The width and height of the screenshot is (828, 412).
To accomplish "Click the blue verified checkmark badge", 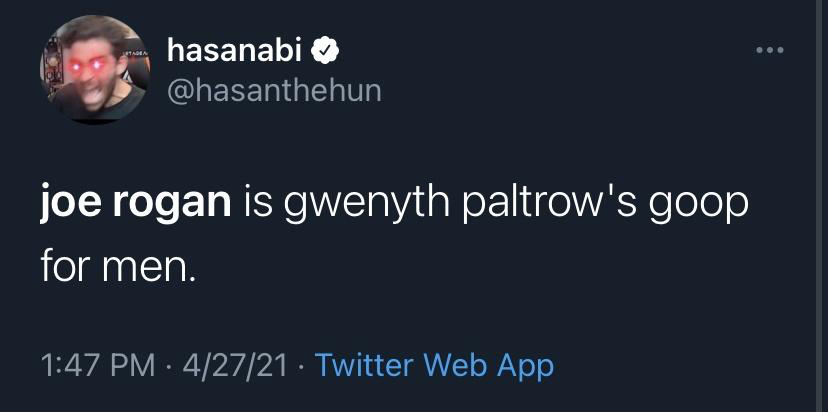I will click(327, 49).
